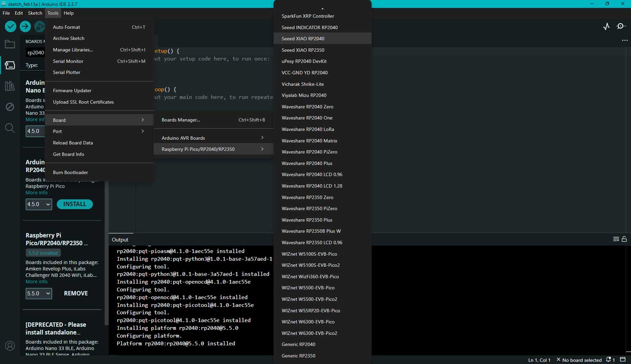The image size is (631, 364).
Task: Open the Serial Monitor magnifier icon in the toolbar
Action: pos(620,27)
